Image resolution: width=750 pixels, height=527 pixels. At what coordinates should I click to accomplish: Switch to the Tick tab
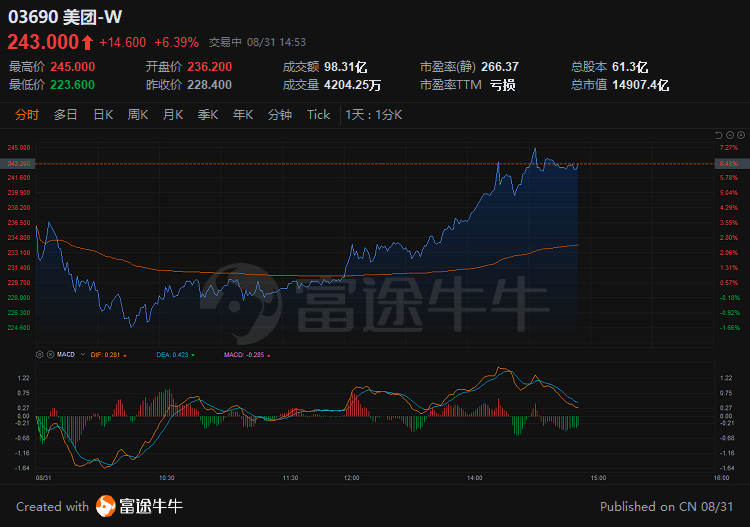319,115
